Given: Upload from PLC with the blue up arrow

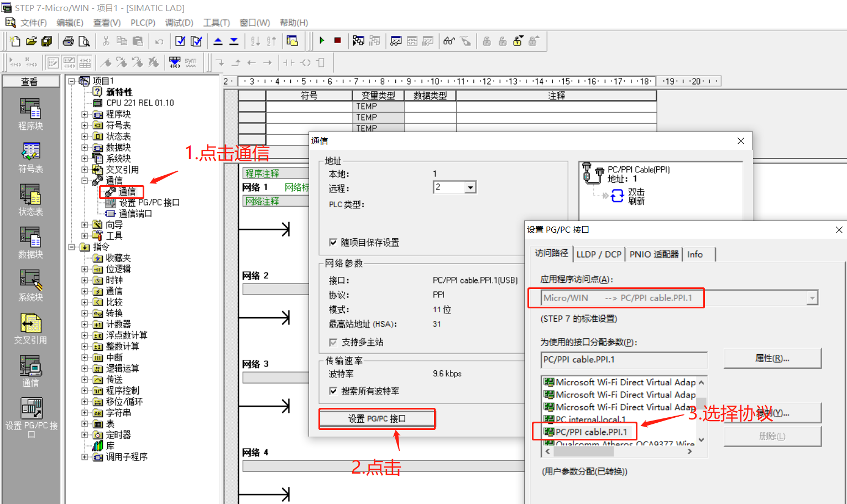Looking at the screenshot, I should point(218,41).
